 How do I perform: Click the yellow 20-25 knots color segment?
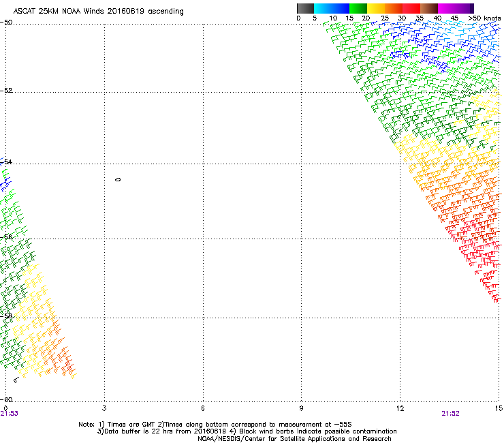click(x=376, y=8)
